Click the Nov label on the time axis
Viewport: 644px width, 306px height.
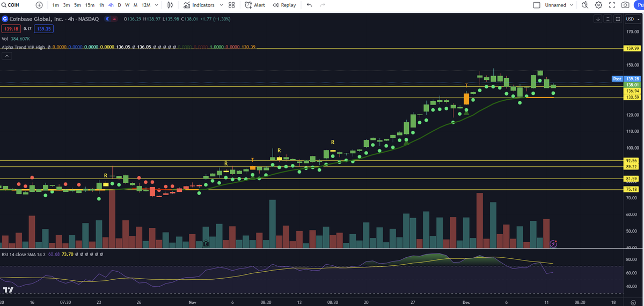click(193, 302)
